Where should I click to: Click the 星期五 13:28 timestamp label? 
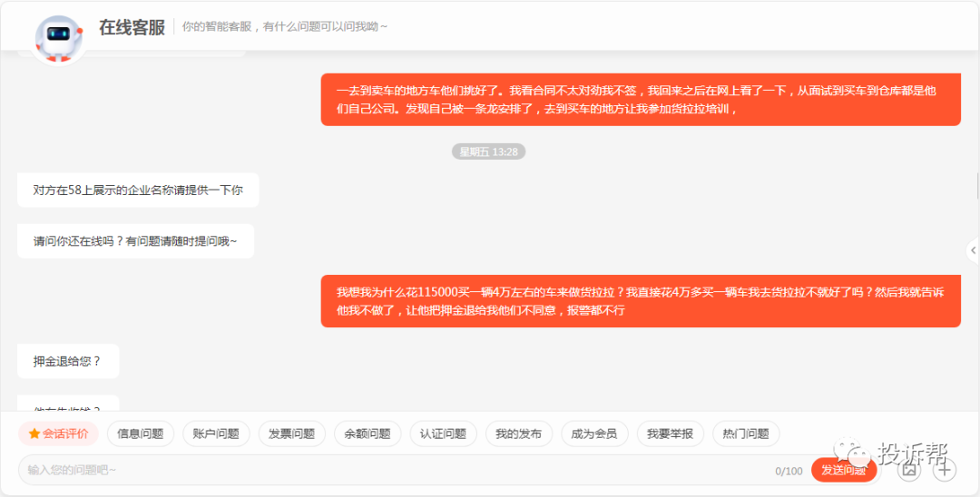click(x=489, y=151)
